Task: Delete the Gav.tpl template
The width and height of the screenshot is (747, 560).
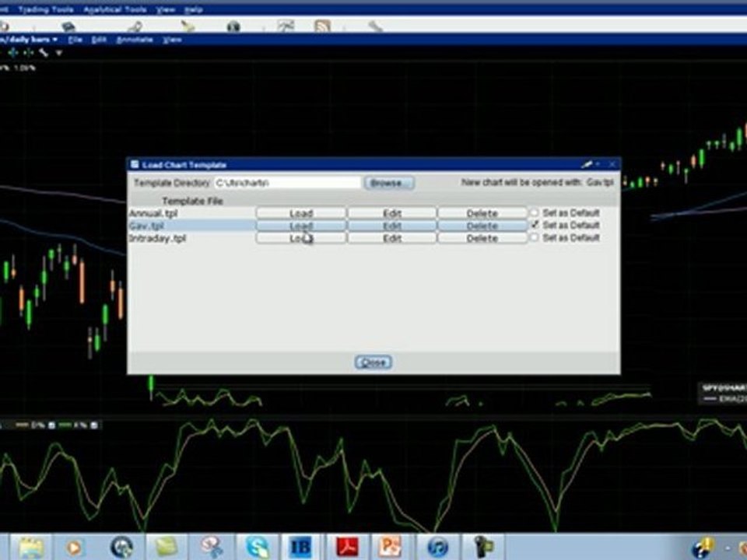Action: click(482, 226)
